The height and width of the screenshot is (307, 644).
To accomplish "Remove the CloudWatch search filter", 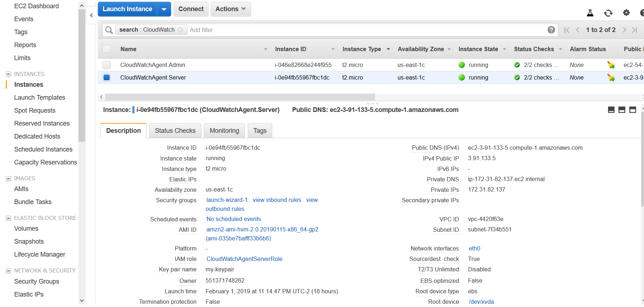I will [181, 30].
